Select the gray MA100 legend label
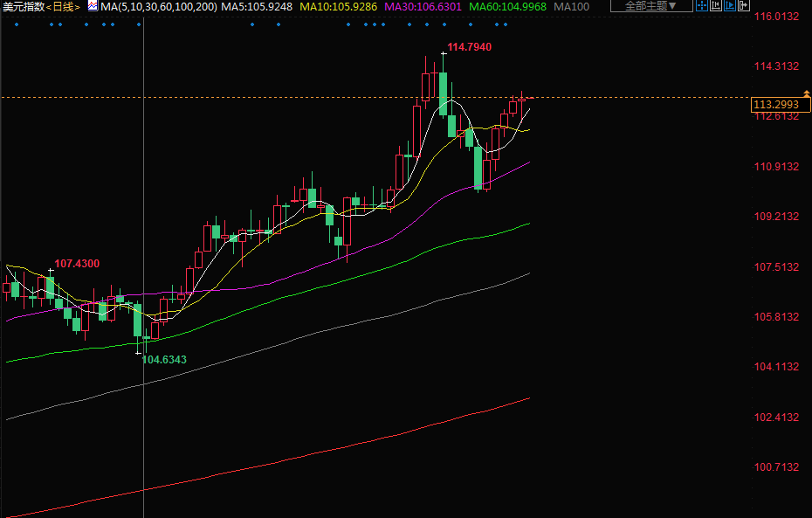 point(572,6)
